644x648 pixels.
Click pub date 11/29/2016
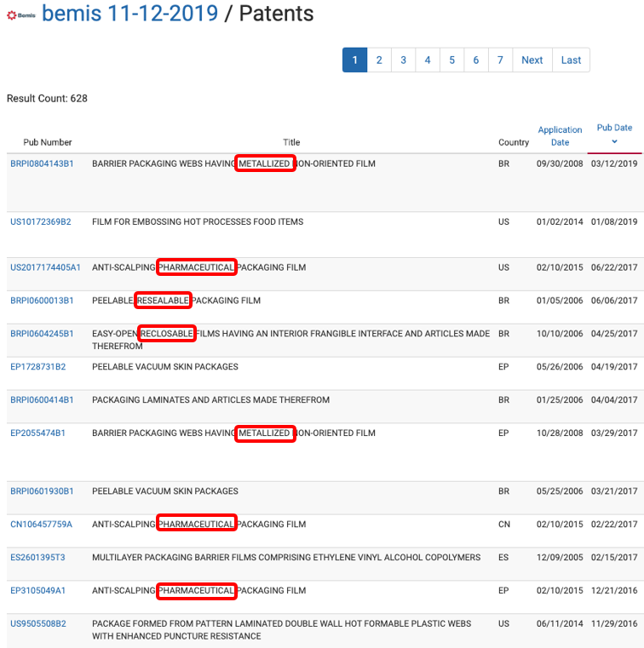coord(614,623)
